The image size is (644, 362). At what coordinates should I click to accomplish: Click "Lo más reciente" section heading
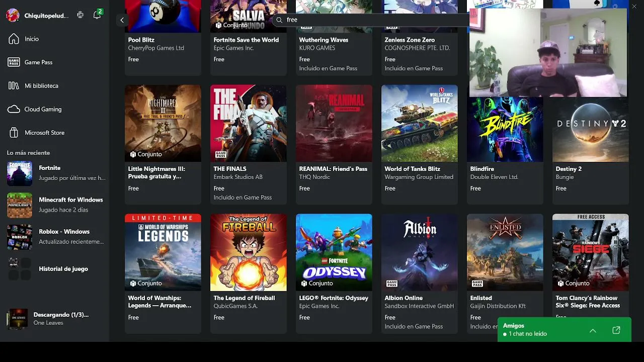click(x=28, y=153)
